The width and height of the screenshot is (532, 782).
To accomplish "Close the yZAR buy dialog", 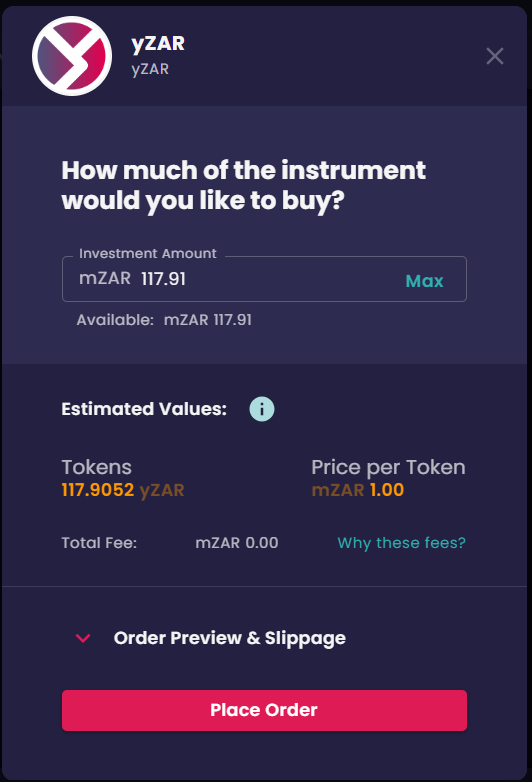I will click(495, 56).
